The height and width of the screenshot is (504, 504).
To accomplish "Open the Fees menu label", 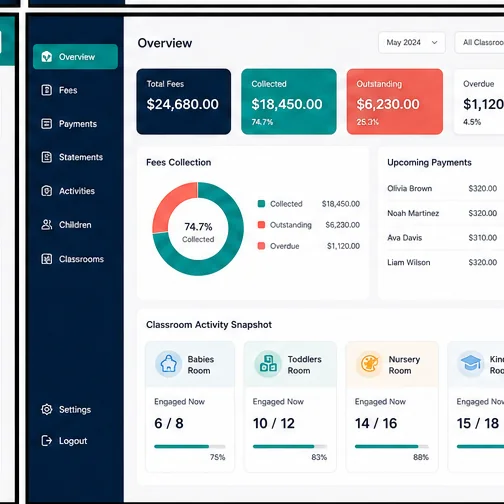I will click(x=68, y=90).
